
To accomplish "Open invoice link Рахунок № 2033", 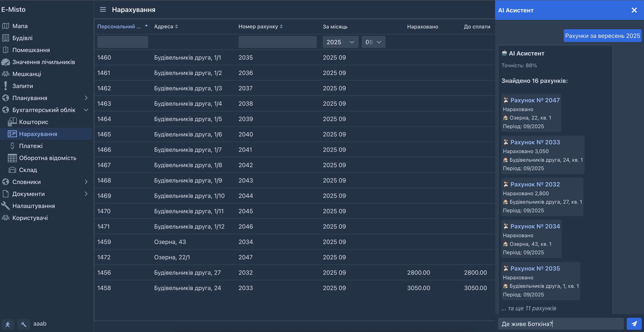I will (x=535, y=142).
